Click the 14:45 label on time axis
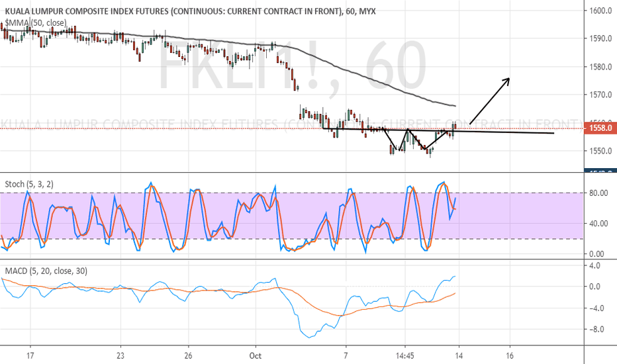 (x=404, y=356)
